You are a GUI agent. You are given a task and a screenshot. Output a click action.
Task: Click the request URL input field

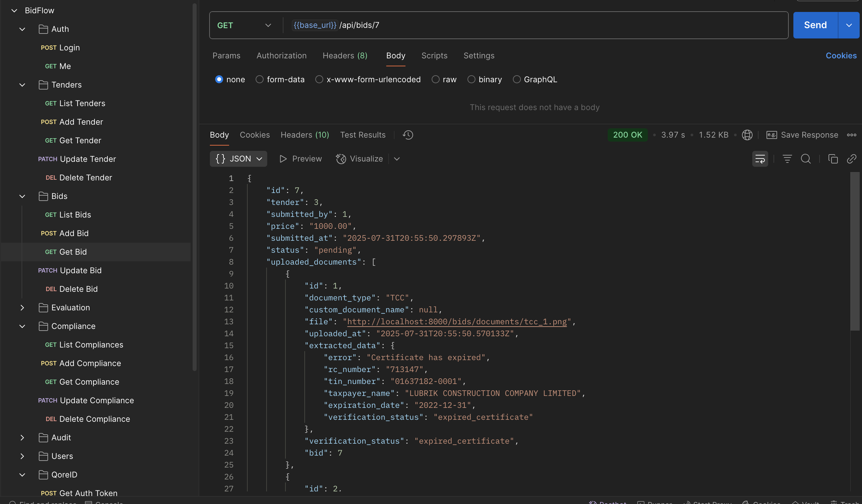[x=535, y=25]
